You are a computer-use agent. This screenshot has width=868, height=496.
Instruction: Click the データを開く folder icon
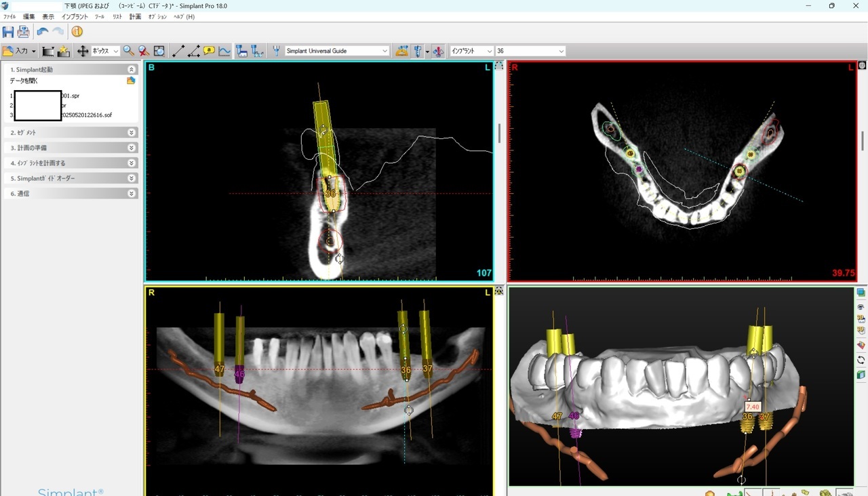click(x=131, y=81)
